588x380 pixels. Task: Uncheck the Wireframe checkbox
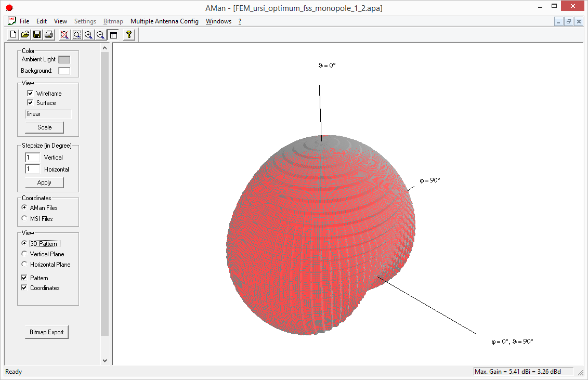coord(30,94)
